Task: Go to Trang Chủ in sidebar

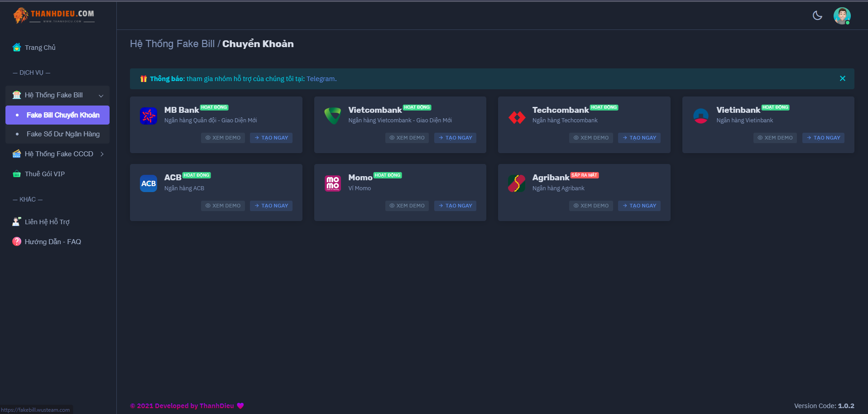Action: (40, 48)
